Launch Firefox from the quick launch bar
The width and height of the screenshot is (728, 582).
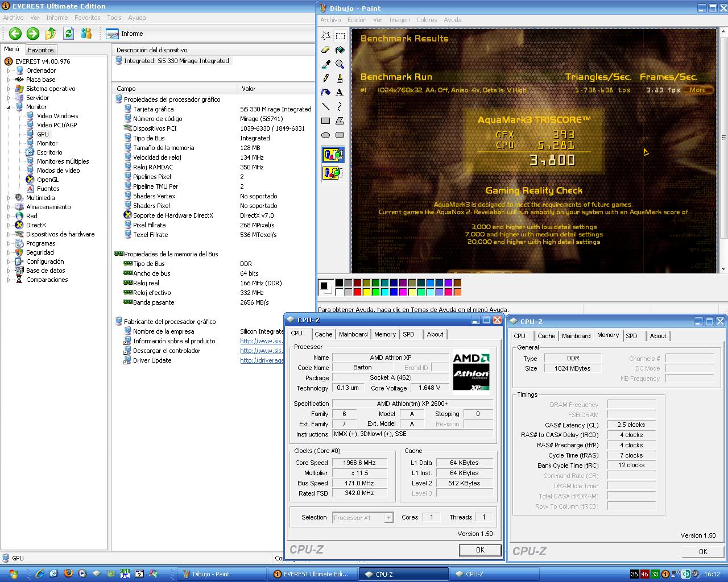coord(68,573)
